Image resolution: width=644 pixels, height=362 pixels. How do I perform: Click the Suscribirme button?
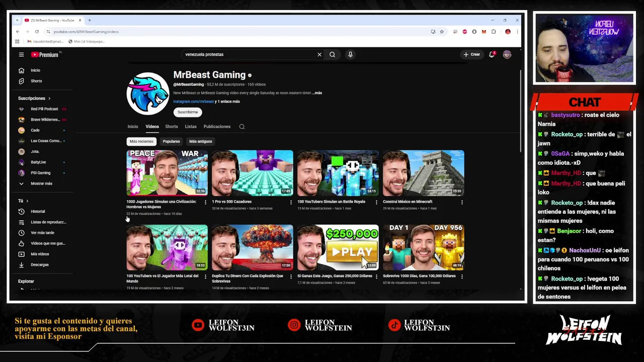pyautogui.click(x=188, y=112)
